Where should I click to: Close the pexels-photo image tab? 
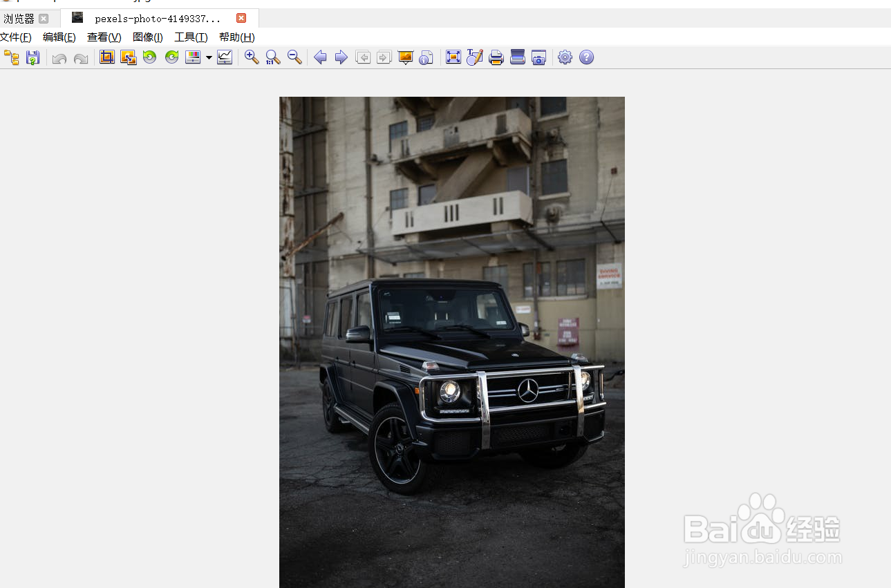(x=241, y=18)
